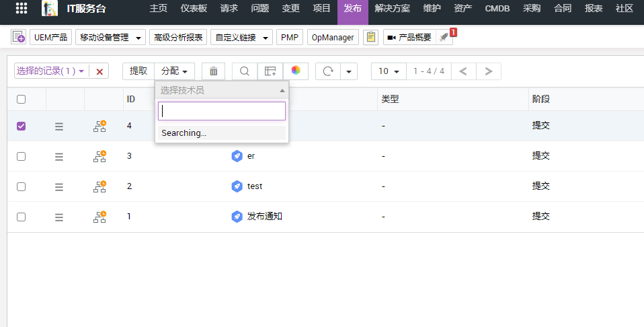Click the refresh icon
The image size is (644, 327).
point(328,71)
